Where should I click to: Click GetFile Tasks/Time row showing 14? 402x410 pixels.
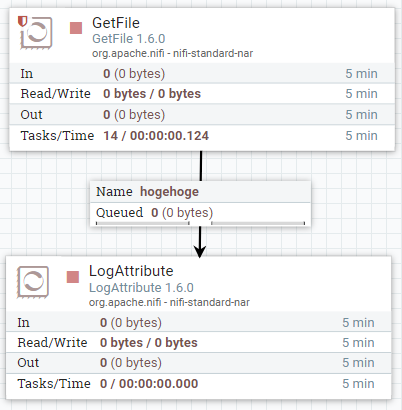pos(202,136)
